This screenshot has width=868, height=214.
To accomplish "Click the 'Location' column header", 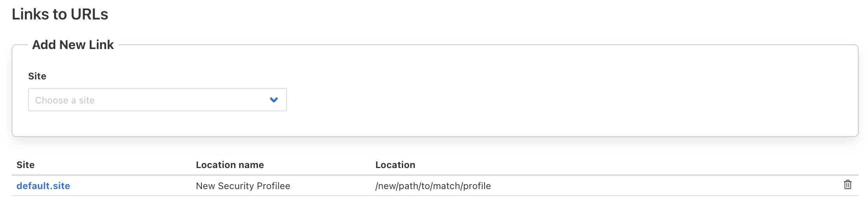I will [x=395, y=165].
